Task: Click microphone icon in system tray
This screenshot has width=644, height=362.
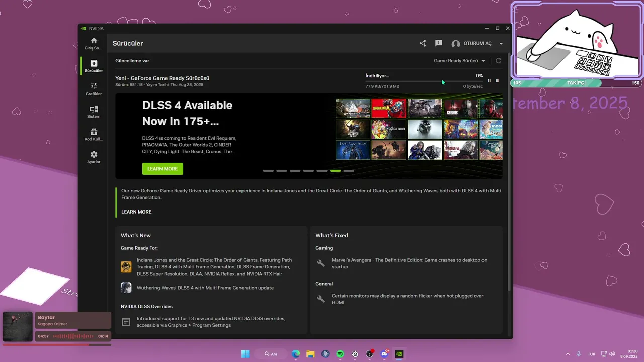Action: [x=579, y=354]
